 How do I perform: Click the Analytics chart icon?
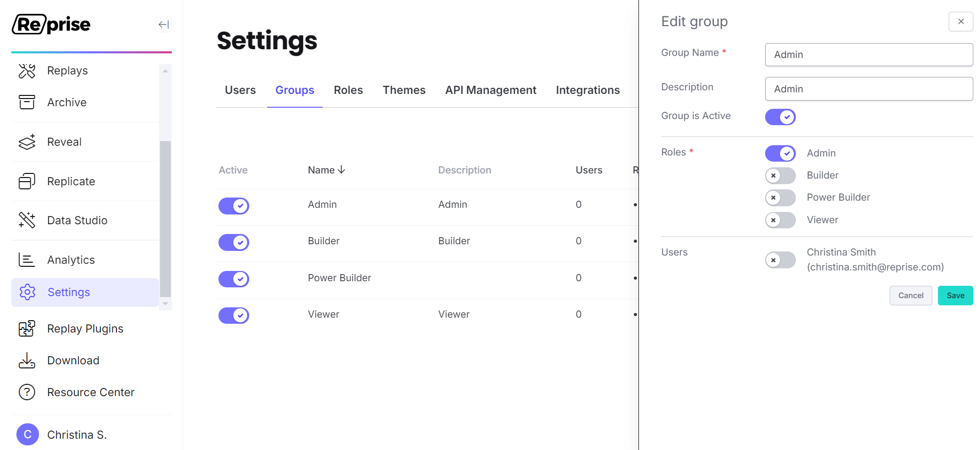27,260
